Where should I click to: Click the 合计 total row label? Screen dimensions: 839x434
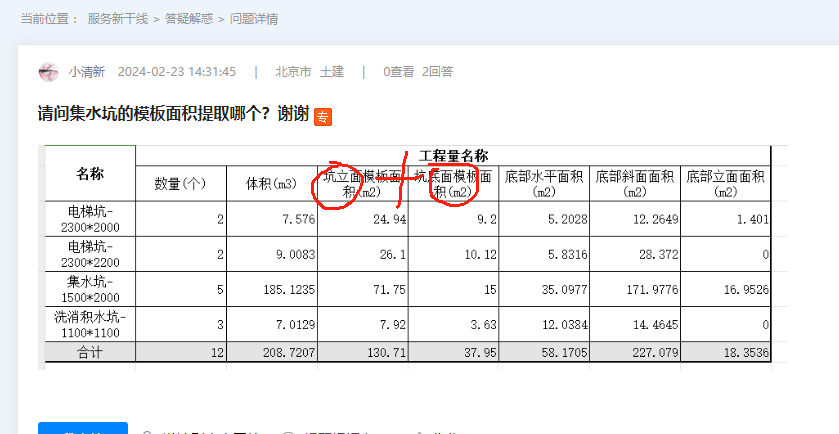pyautogui.click(x=90, y=353)
